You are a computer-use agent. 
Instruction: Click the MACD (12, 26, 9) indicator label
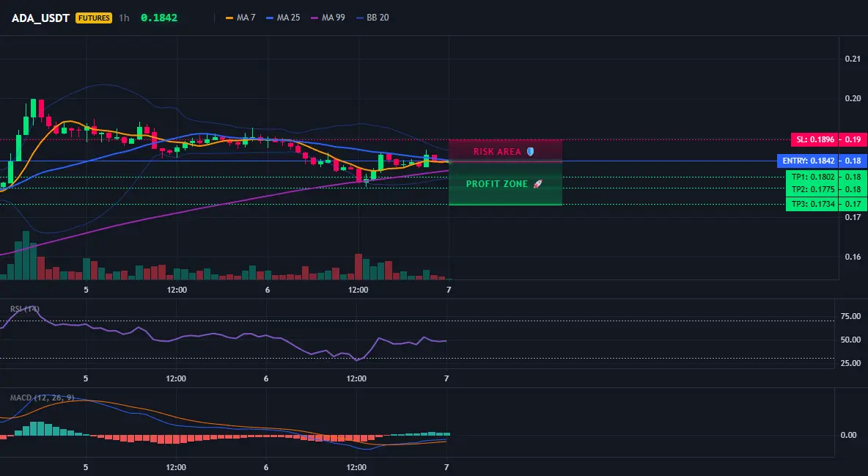[x=42, y=398]
